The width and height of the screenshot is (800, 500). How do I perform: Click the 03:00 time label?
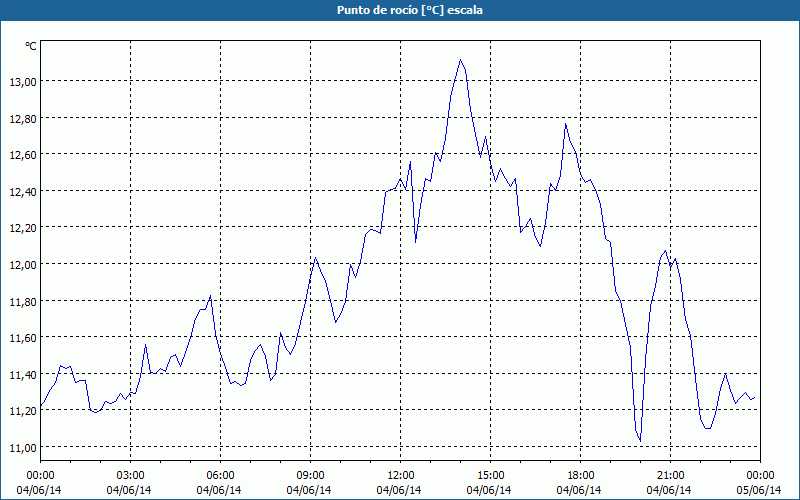point(131,476)
